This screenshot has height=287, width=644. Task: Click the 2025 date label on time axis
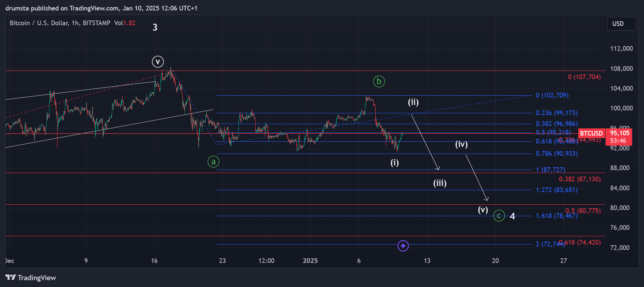[310, 261]
